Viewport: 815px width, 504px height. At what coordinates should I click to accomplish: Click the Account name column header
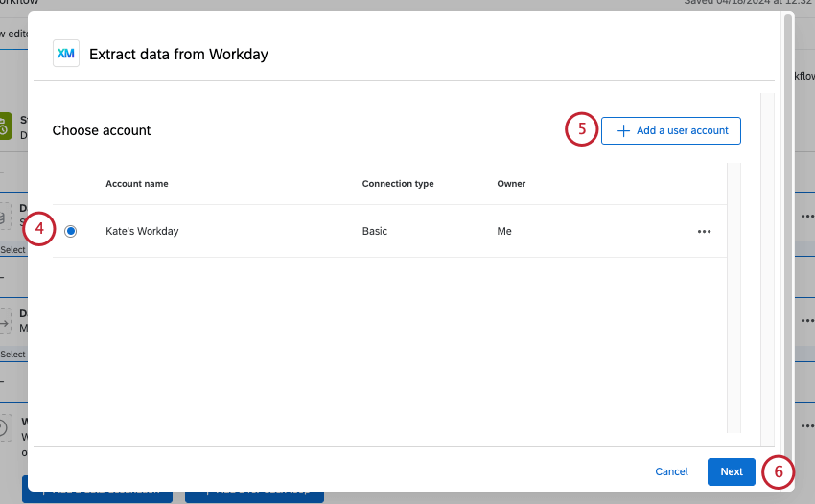[137, 184]
